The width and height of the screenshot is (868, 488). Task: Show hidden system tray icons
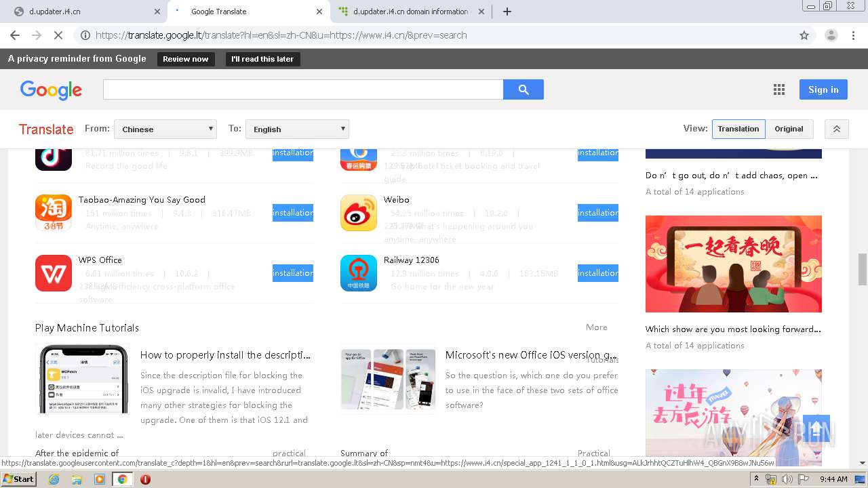pyautogui.click(x=756, y=479)
